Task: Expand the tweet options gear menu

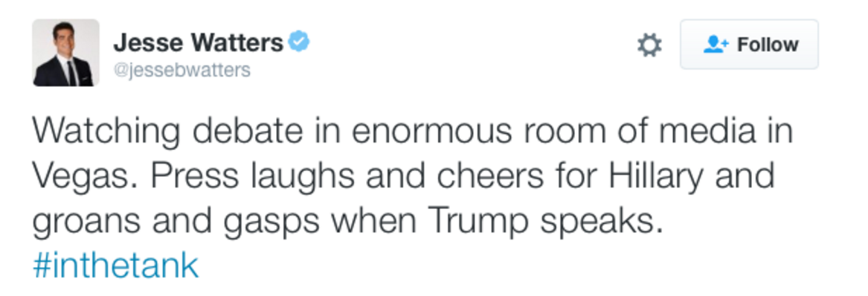Action: 649,45
